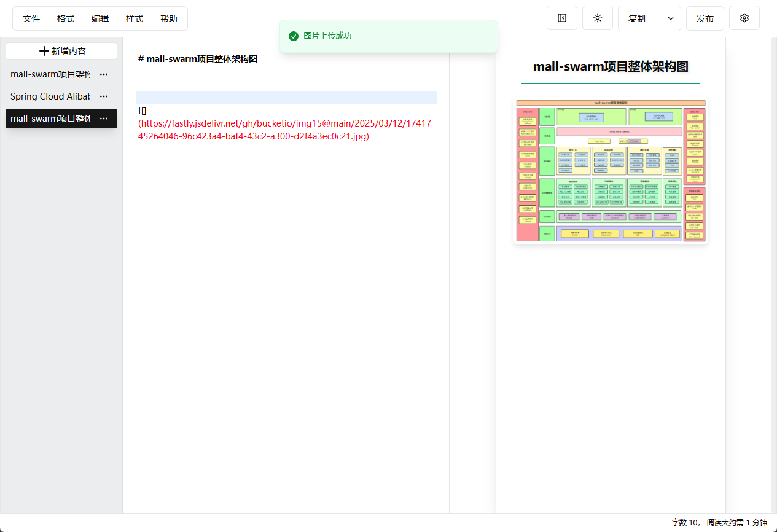
Task: Click the green success check icon
Action: (x=294, y=36)
